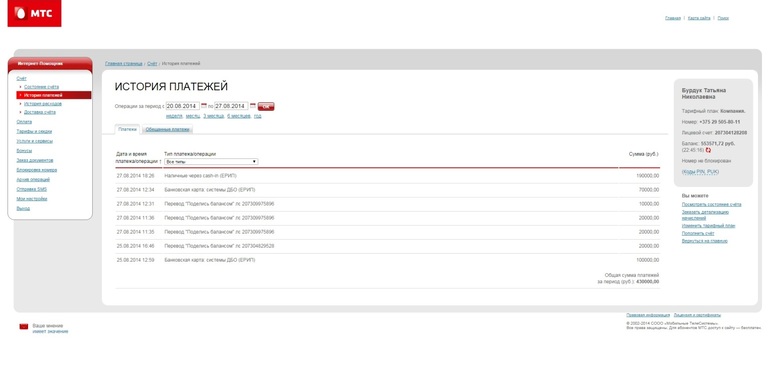770x382 pixels.
Task: Select row "Наличные через cash-in (ЕРИП)"
Action: coord(387,176)
